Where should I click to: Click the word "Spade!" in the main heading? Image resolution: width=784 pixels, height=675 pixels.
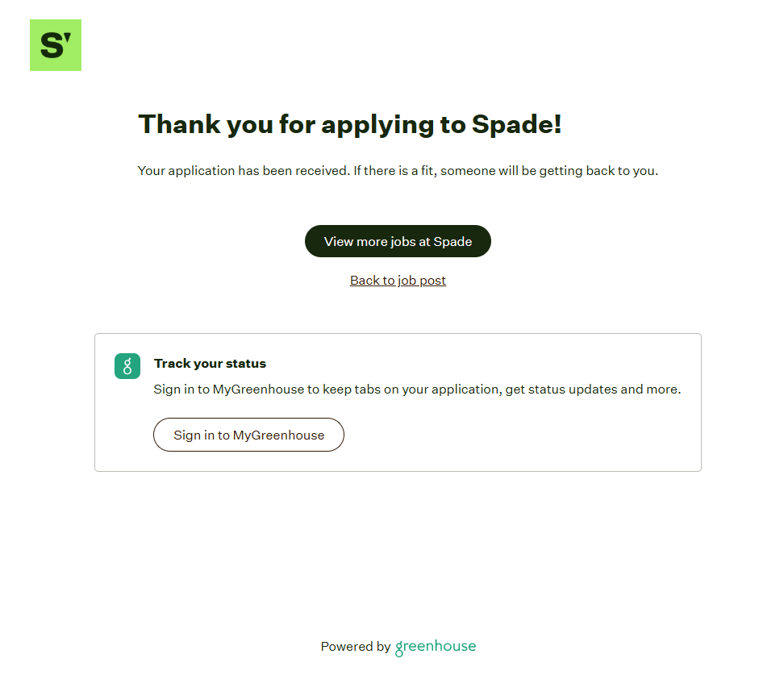pyautogui.click(x=516, y=125)
